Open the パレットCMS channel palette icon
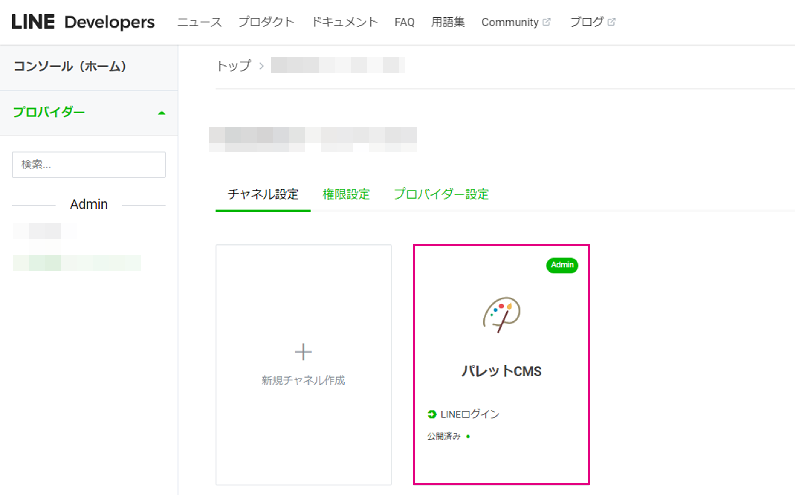The image size is (795, 495). tap(501, 314)
